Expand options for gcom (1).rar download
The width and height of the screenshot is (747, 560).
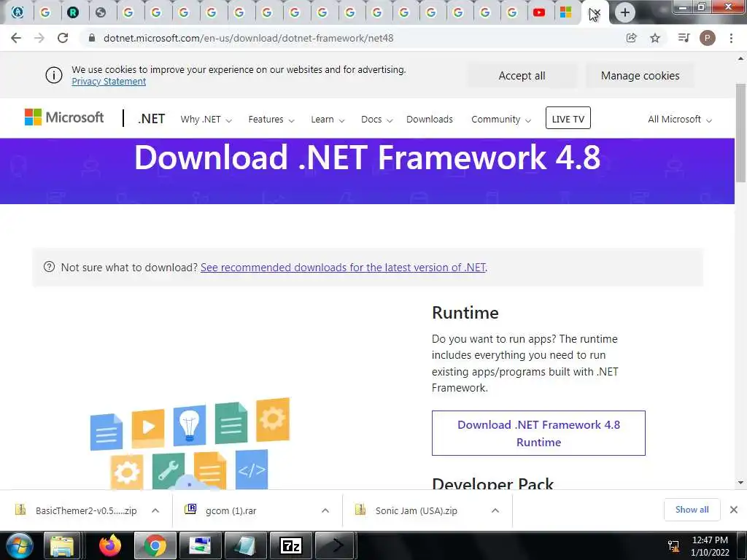pos(325,510)
